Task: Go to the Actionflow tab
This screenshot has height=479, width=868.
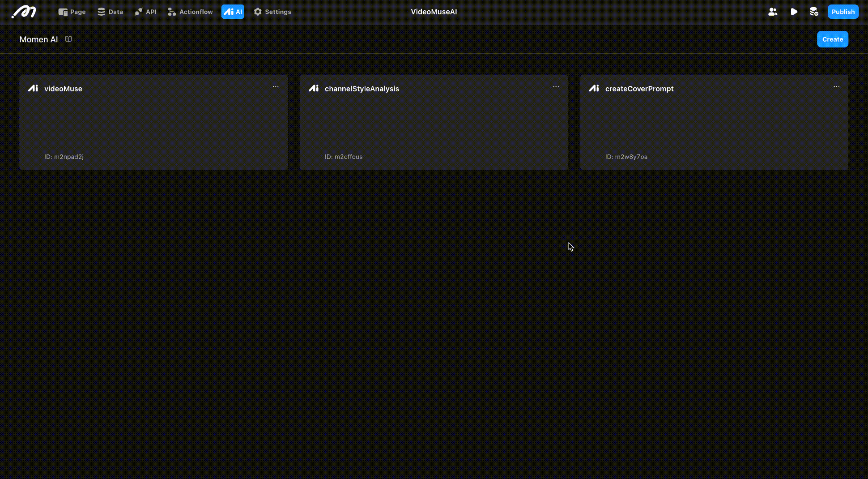Action: pos(190,12)
